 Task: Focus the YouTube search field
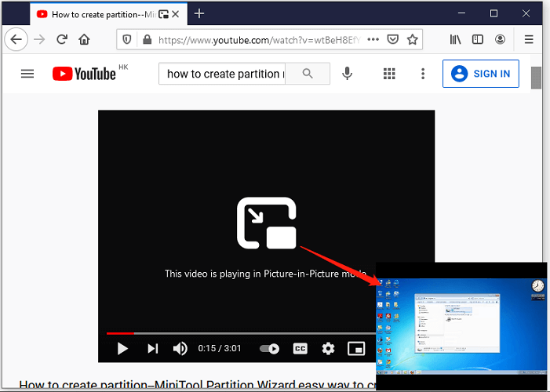tap(222, 74)
